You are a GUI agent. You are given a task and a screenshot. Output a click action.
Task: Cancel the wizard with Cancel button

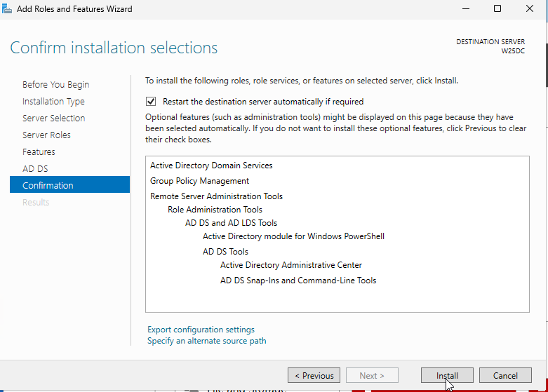[505, 376]
